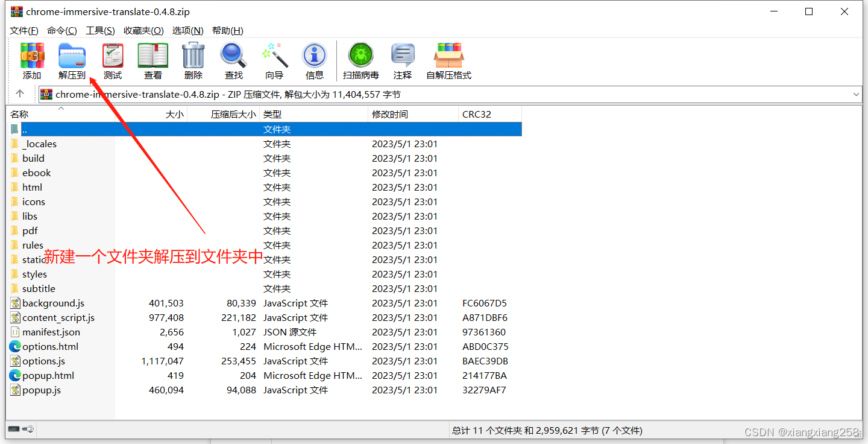The image size is (868, 444).
Task: Click the 自解压格式 (SFX) toolbar icon
Action: click(448, 55)
